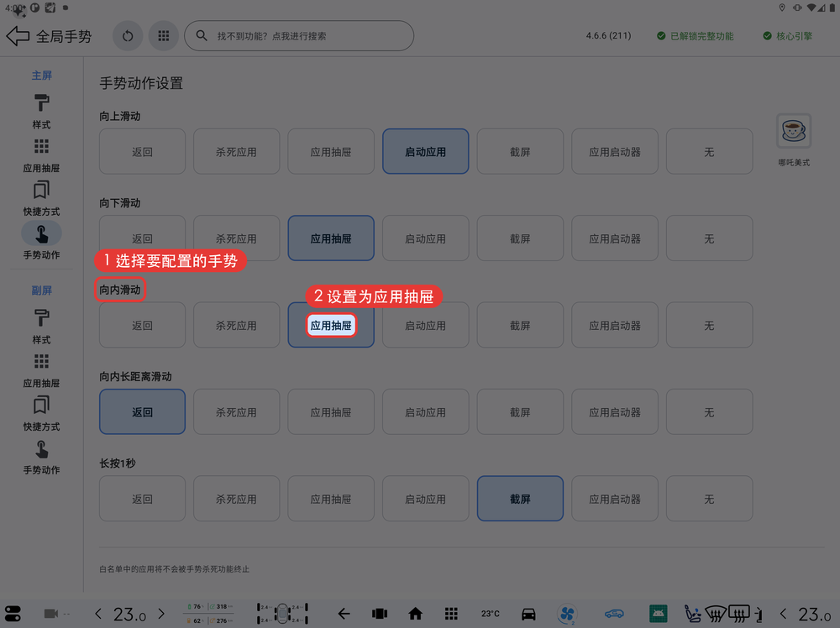The height and width of the screenshot is (628, 840).
Task: Set 向下滑动 to 无
Action: (x=709, y=238)
